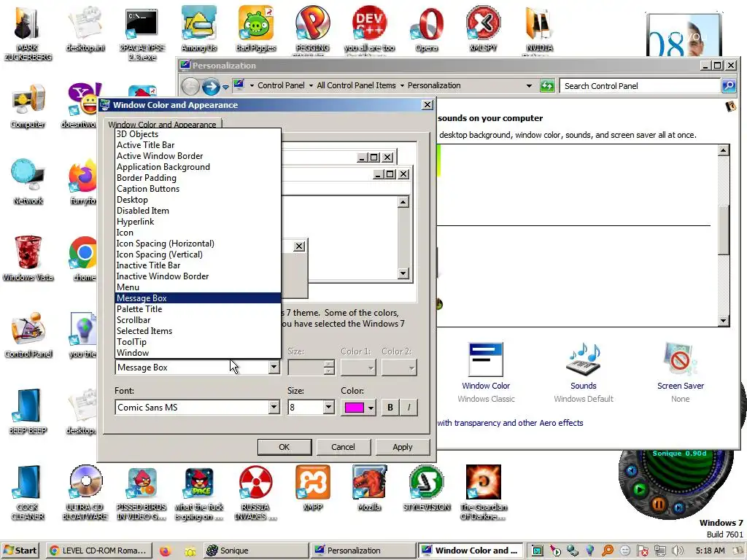Click the Firefox icon in the taskbar
This screenshot has width=747, height=560.
[x=165, y=551]
